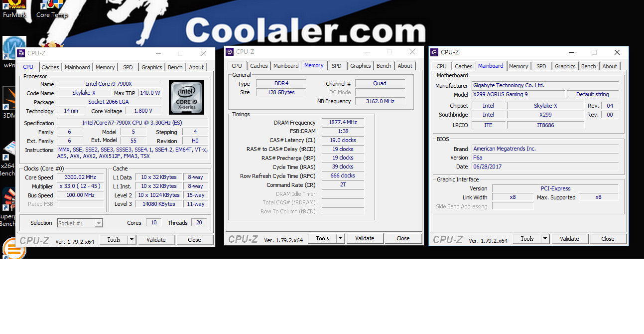Click the Socket 2066 LGA package value
Screen dimensions: 644x334
pos(109,102)
